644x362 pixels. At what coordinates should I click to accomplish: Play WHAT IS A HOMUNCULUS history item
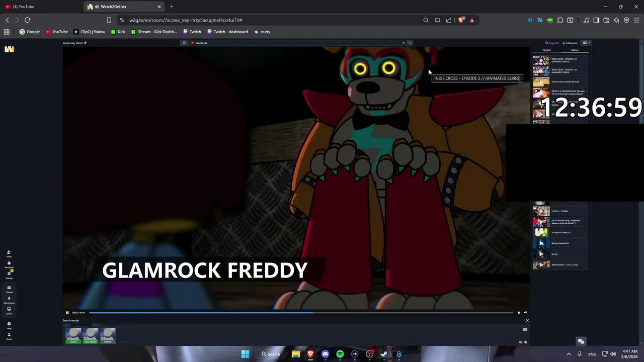(560, 93)
